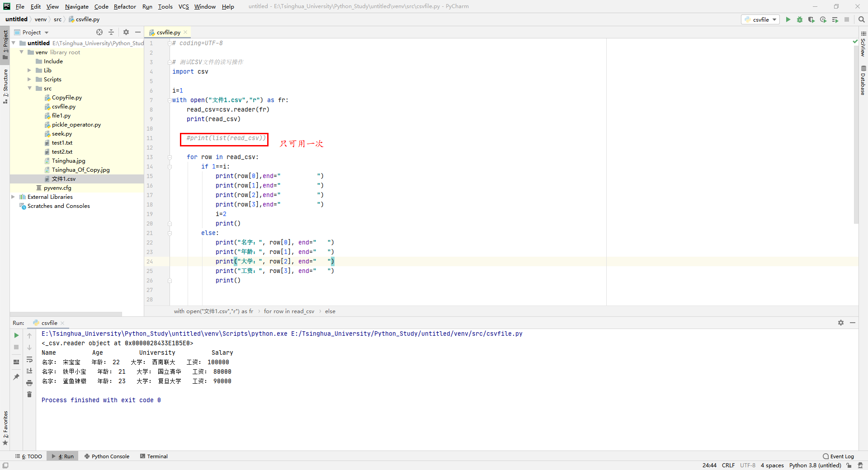Toggle soft-wrap in Run console
868x470 pixels.
[x=29, y=359]
